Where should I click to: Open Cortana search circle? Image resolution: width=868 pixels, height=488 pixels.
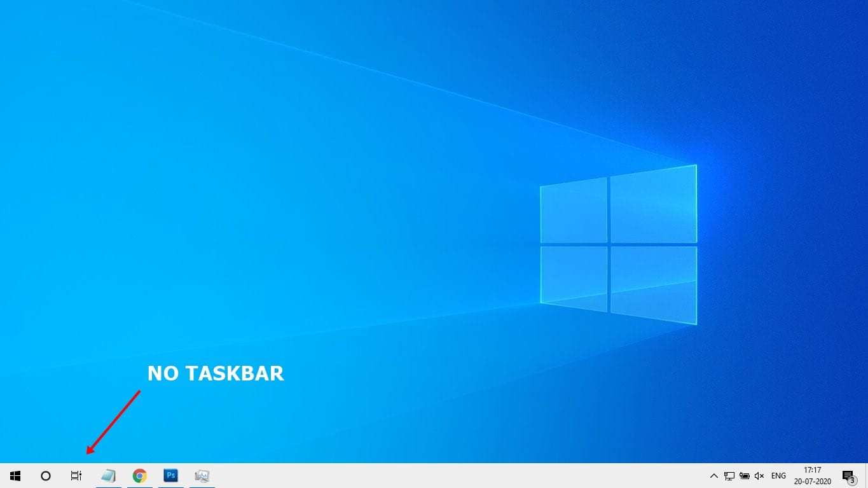pyautogui.click(x=46, y=476)
